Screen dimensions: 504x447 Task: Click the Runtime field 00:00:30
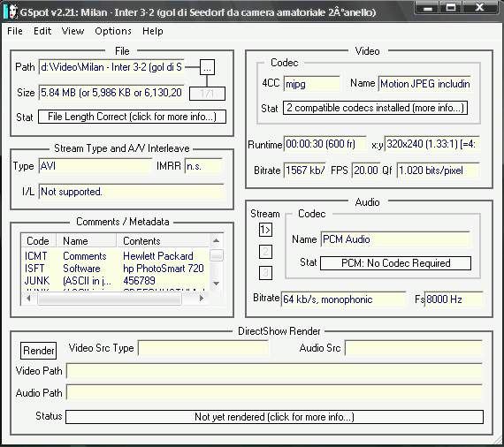325,144
